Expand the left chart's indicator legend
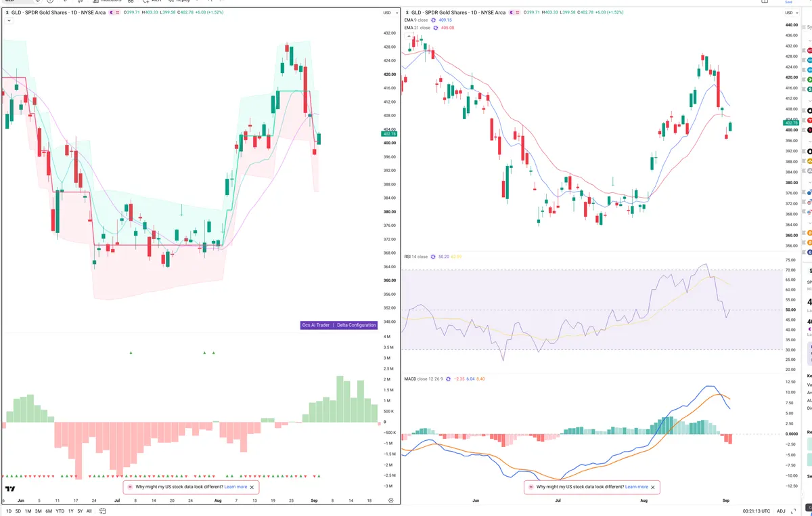Viewport: 812px width, 516px height. 9,20
